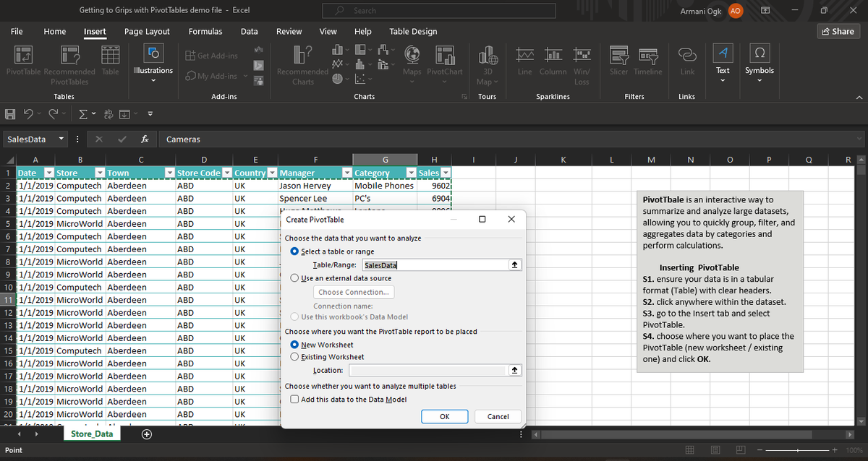Open the Text group icon

click(x=723, y=64)
